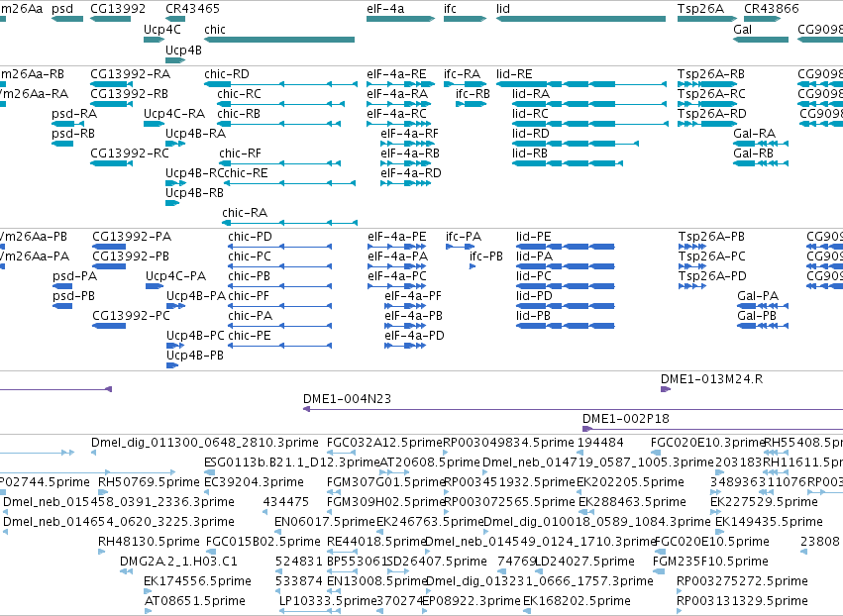This screenshot has width=843, height=616.
Task: Open the chic-RC transcript label
Action: point(239,93)
